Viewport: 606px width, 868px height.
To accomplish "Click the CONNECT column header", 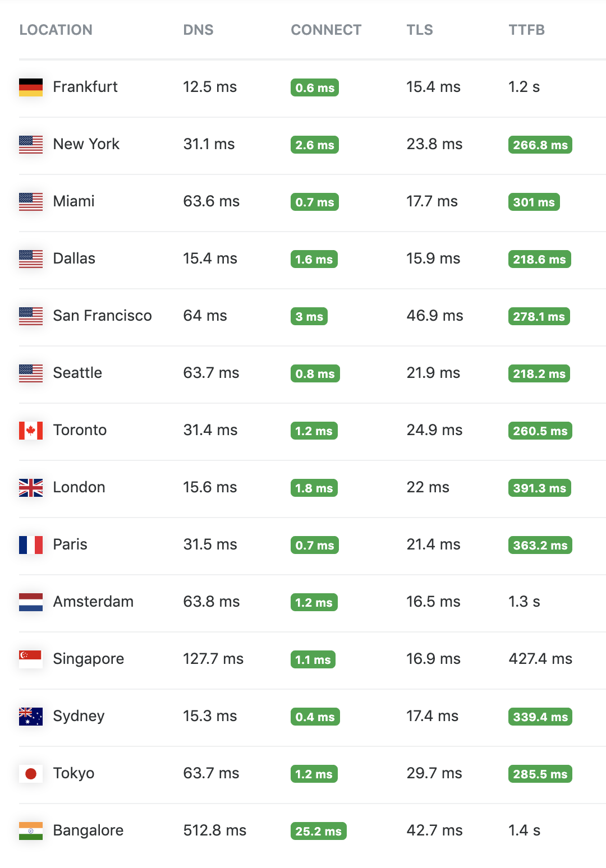I will pos(326,30).
